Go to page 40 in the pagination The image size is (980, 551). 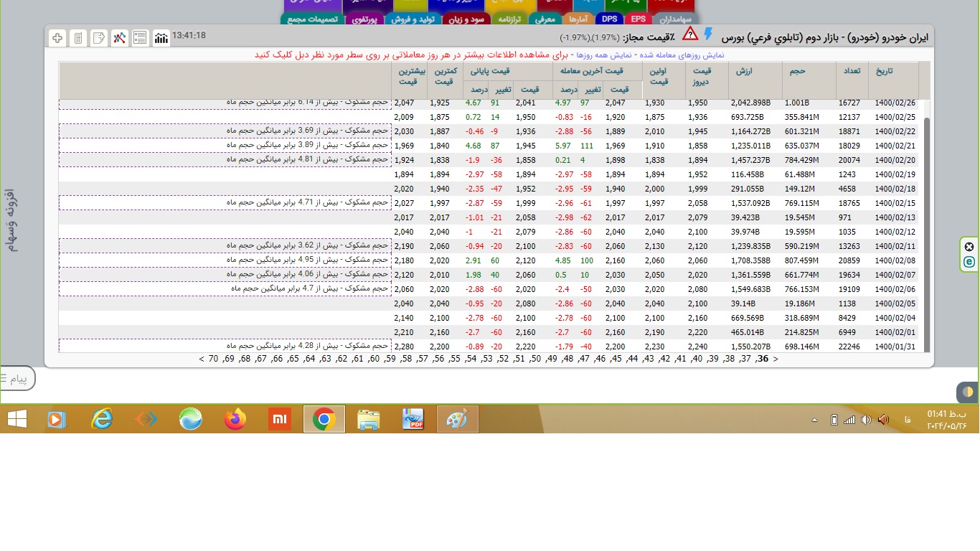[x=697, y=359]
